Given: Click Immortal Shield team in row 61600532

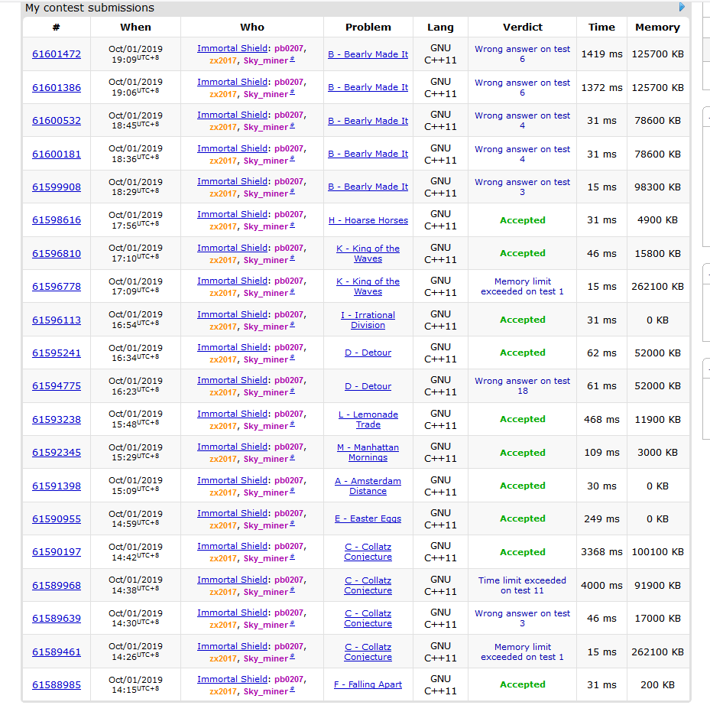Looking at the screenshot, I should 232,115.
